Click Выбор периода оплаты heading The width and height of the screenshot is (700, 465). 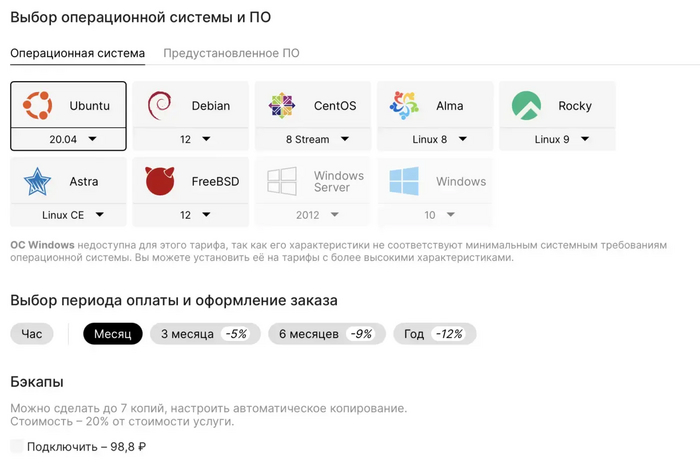174,300
